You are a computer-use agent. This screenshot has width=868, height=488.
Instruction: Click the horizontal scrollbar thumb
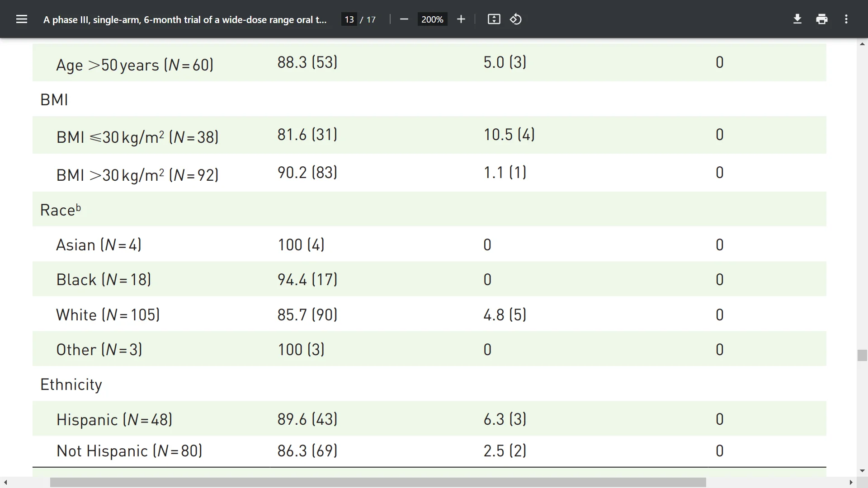(x=378, y=483)
